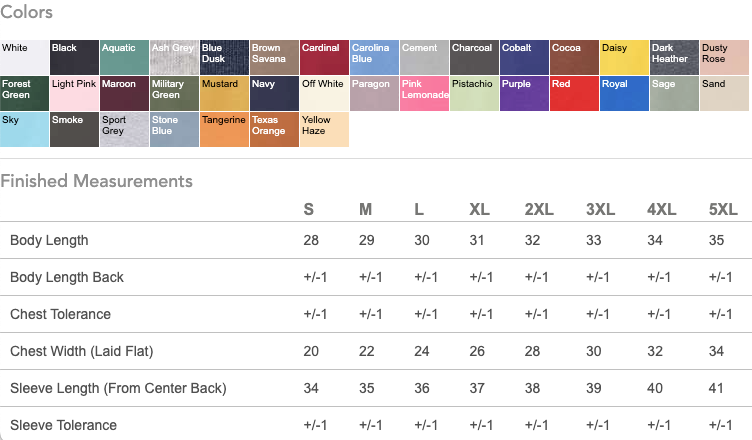The height and width of the screenshot is (440, 752).
Task: Select the Dusty Rose color
Action: [x=724, y=57]
